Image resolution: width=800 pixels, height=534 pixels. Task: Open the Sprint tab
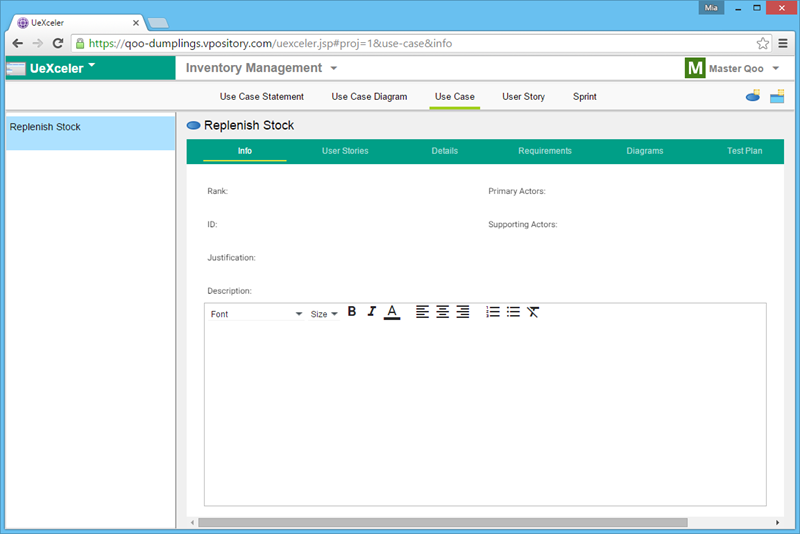point(585,96)
